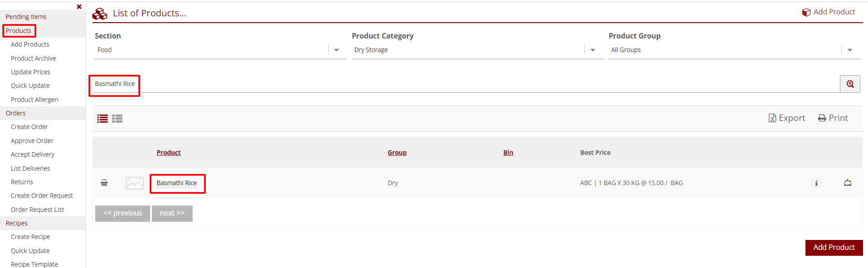Print the product list
This screenshot has width=868, height=268.
click(x=833, y=118)
